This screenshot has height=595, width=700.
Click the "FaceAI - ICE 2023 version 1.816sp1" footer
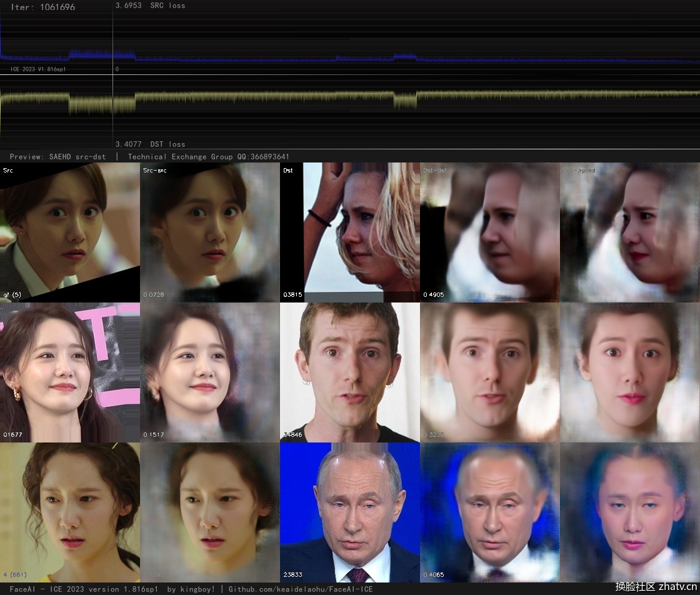[84, 589]
